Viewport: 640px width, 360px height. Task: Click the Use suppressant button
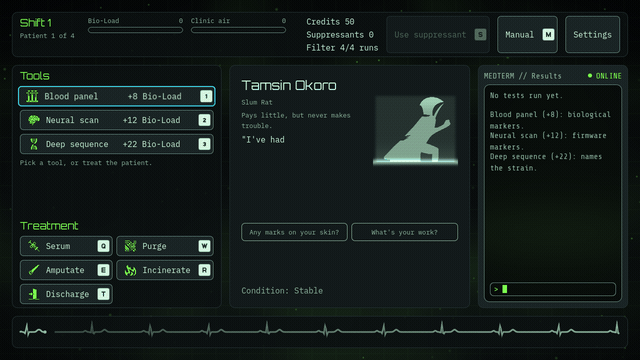pyautogui.click(x=438, y=35)
